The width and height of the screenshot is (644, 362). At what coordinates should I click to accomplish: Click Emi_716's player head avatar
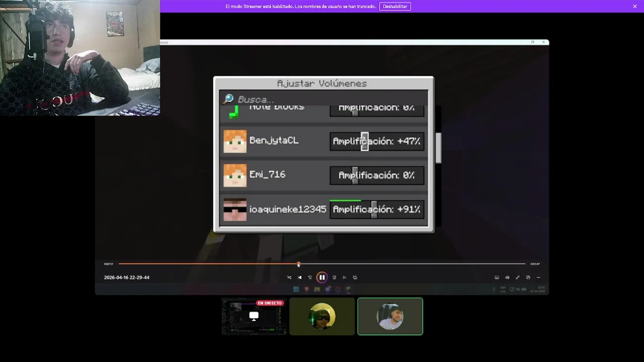click(x=235, y=175)
